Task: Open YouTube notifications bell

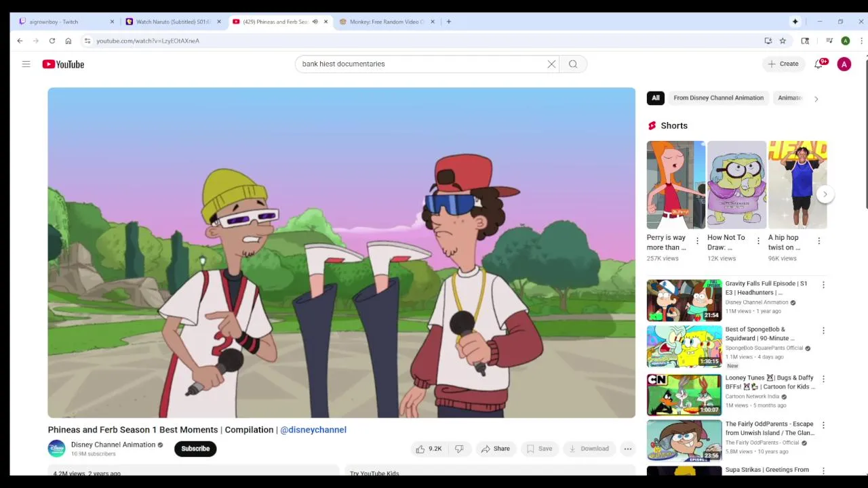Action: click(x=818, y=64)
